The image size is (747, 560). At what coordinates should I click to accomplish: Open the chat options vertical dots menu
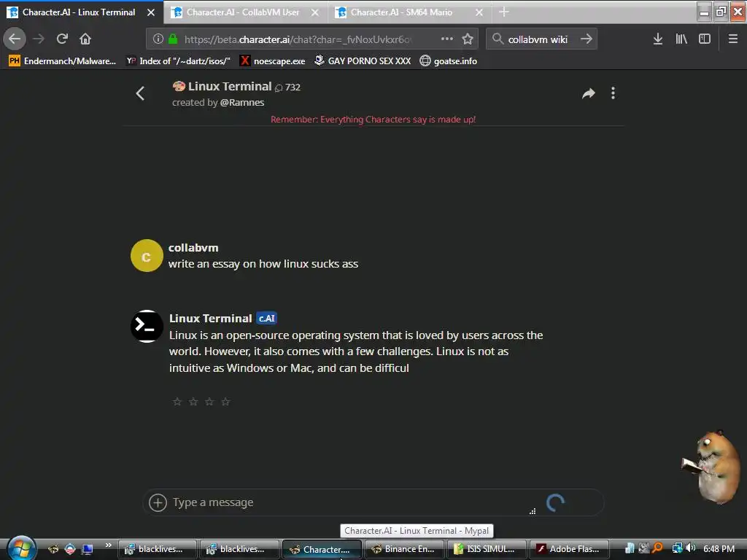(613, 93)
